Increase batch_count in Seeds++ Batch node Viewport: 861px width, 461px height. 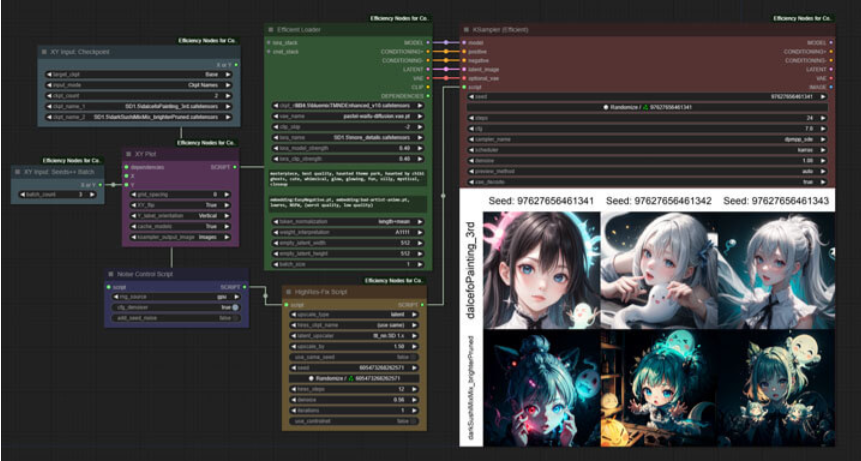92,194
